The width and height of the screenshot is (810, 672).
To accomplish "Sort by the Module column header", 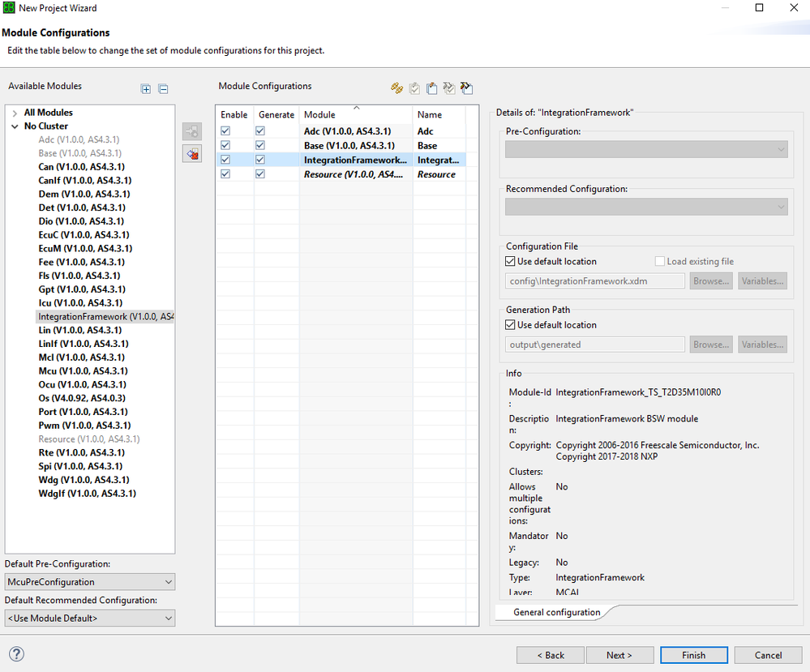I will point(355,114).
